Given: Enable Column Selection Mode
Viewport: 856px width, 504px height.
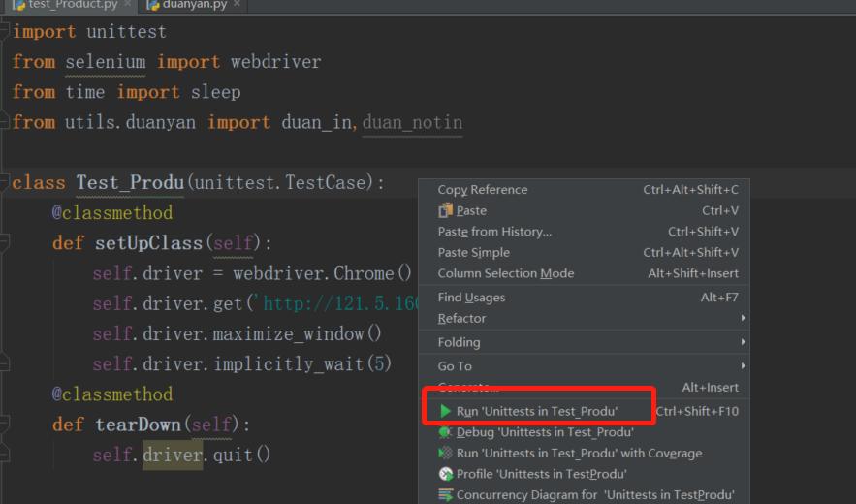Looking at the screenshot, I should click(x=585, y=273).
